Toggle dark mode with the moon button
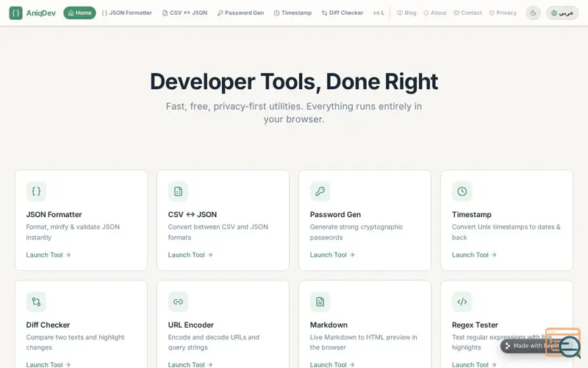The width and height of the screenshot is (588, 368). (533, 13)
